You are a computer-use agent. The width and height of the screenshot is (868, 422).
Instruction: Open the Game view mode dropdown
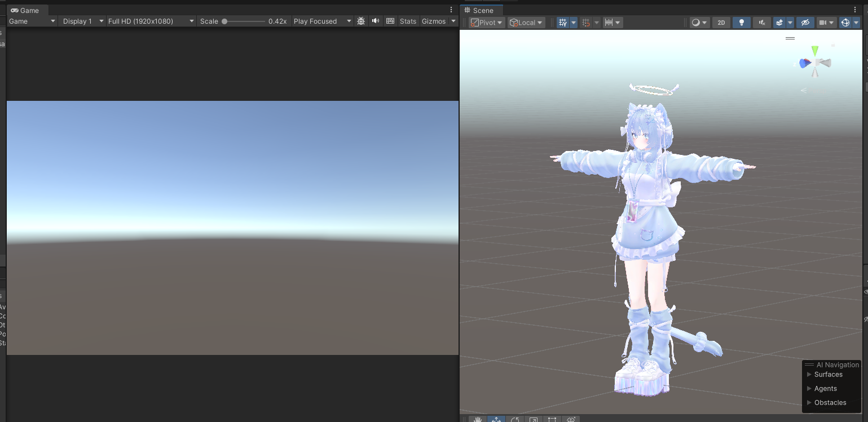coord(32,21)
